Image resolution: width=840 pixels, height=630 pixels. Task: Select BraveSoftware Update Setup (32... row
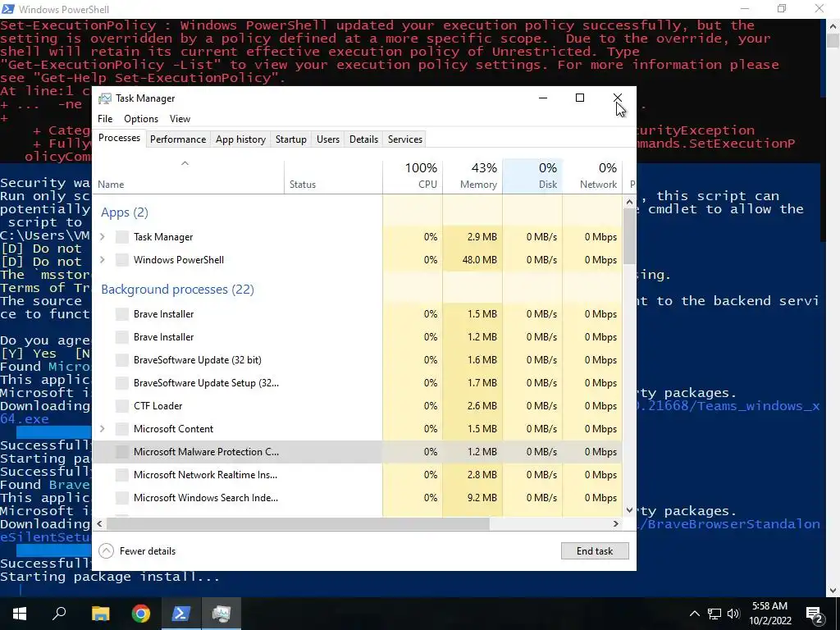point(358,383)
